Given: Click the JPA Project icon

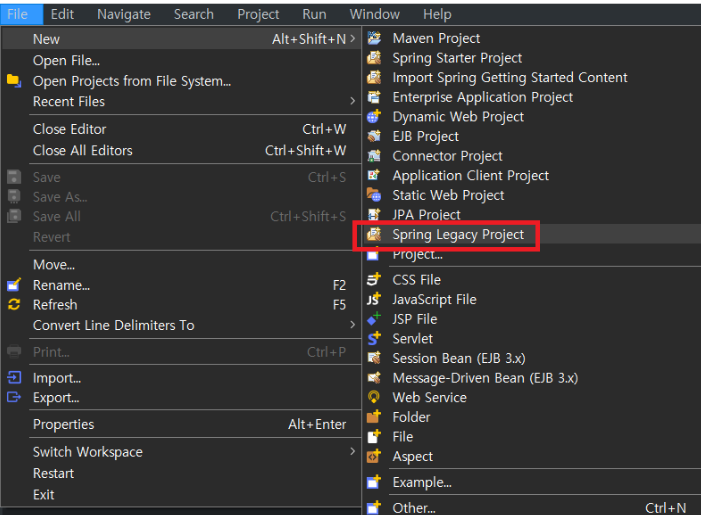Looking at the screenshot, I should click(374, 215).
